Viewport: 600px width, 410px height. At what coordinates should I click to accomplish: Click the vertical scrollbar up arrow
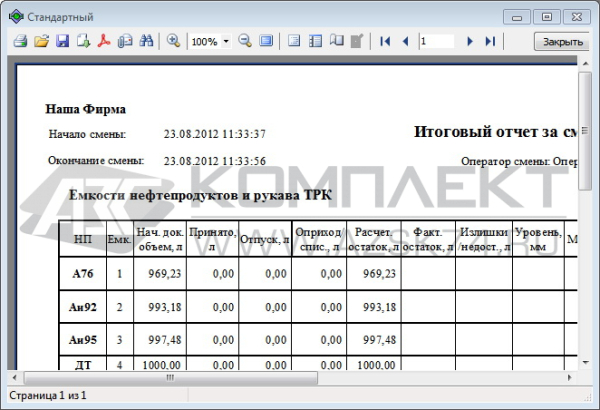tap(585, 64)
